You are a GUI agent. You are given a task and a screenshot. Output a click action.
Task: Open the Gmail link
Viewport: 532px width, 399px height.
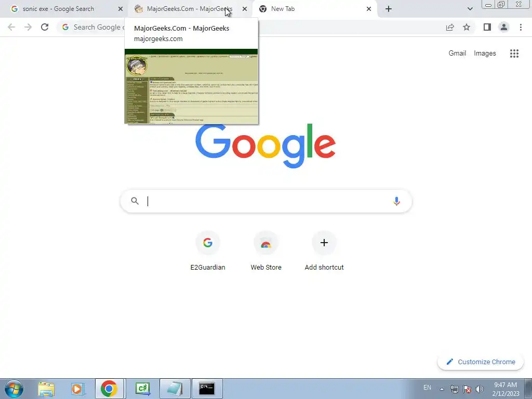pos(457,54)
